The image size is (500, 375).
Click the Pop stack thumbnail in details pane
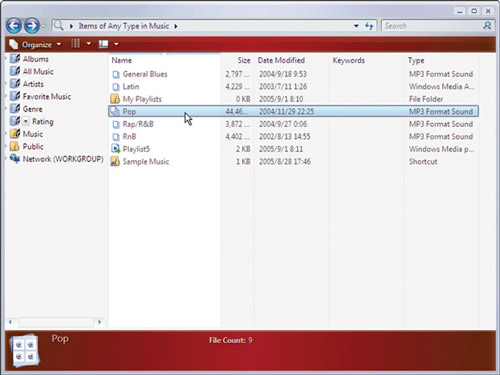coord(24,351)
